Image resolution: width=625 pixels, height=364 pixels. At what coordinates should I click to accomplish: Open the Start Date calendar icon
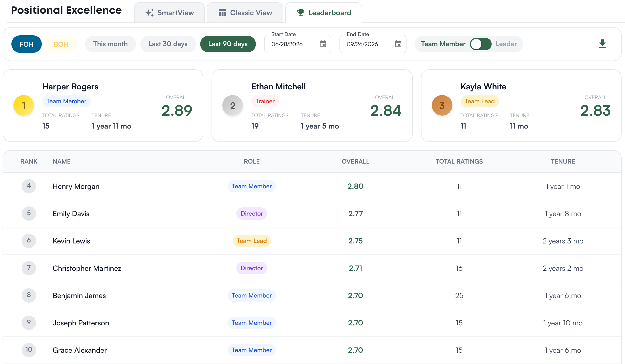pos(323,44)
